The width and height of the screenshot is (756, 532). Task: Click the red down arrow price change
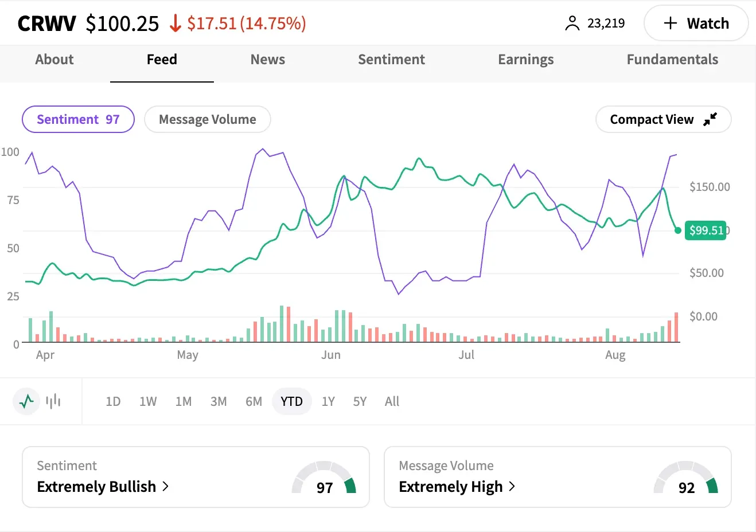(176, 24)
